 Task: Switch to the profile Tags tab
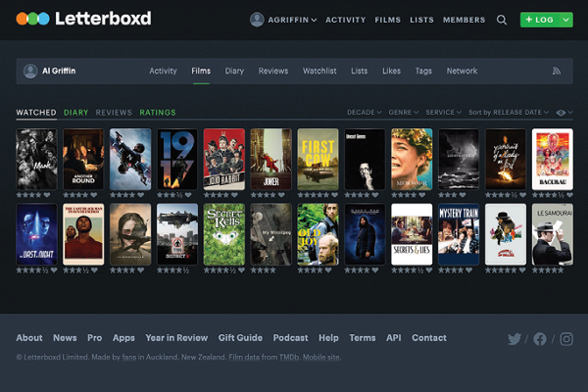point(423,71)
